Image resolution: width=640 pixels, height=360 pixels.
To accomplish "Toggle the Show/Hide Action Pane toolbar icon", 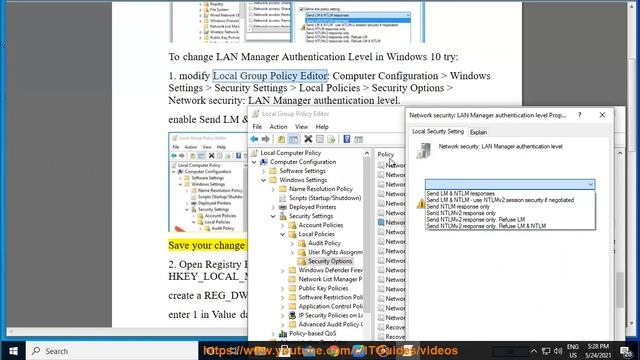I will click(x=358, y=139).
